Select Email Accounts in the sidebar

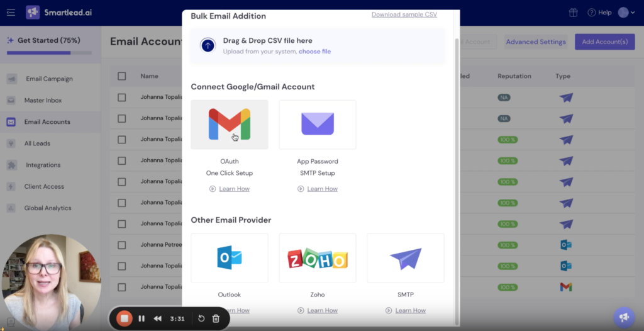pos(47,121)
